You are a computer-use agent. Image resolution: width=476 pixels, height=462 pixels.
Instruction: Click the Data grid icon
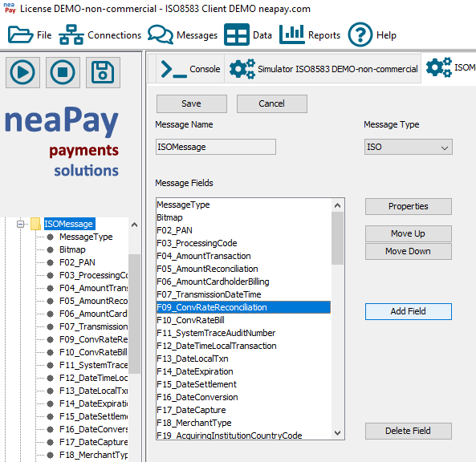tap(237, 34)
